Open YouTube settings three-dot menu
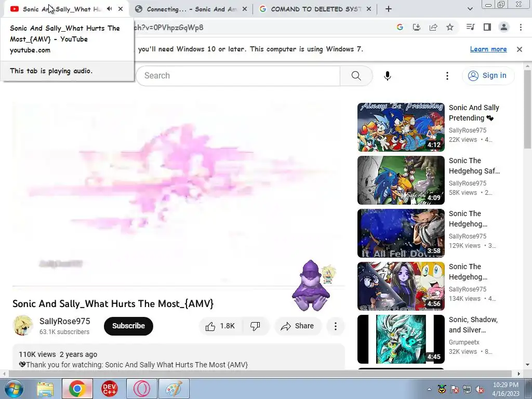This screenshot has height=399, width=532. (447, 76)
